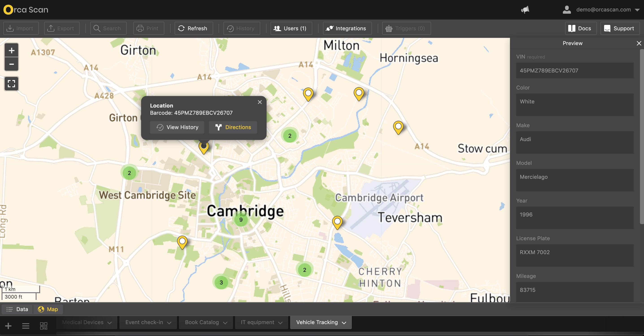Click the map zoom out minus button
The image size is (644, 336).
pos(11,64)
